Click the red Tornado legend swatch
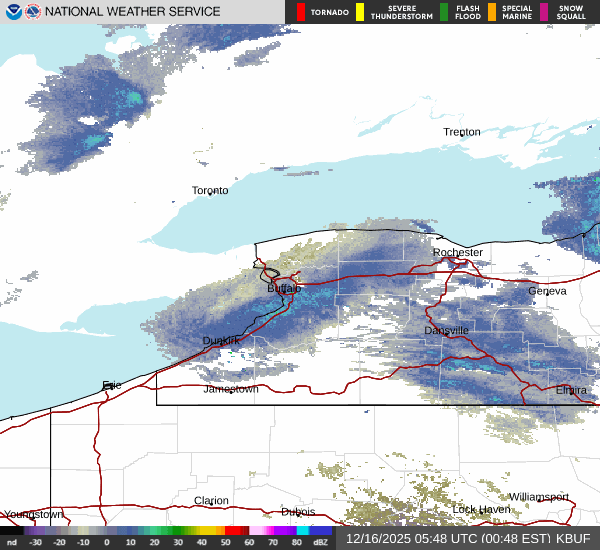 pyautogui.click(x=301, y=12)
